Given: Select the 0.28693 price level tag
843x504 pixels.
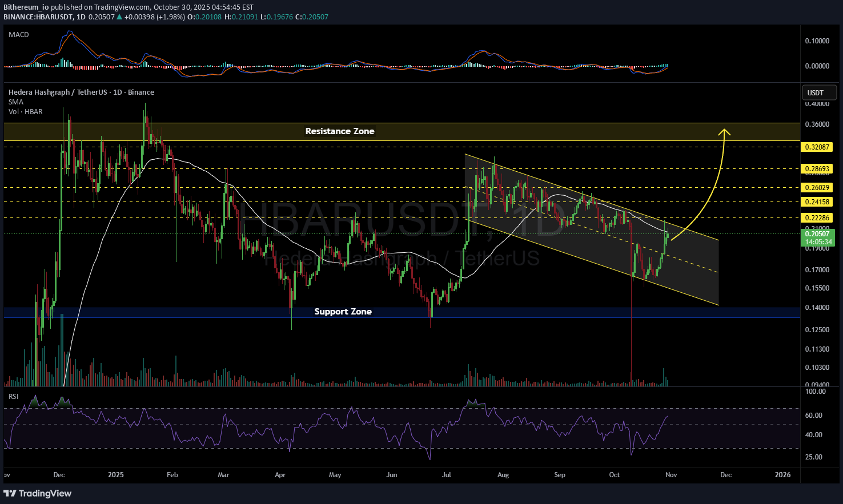Looking at the screenshot, I should 817,169.
